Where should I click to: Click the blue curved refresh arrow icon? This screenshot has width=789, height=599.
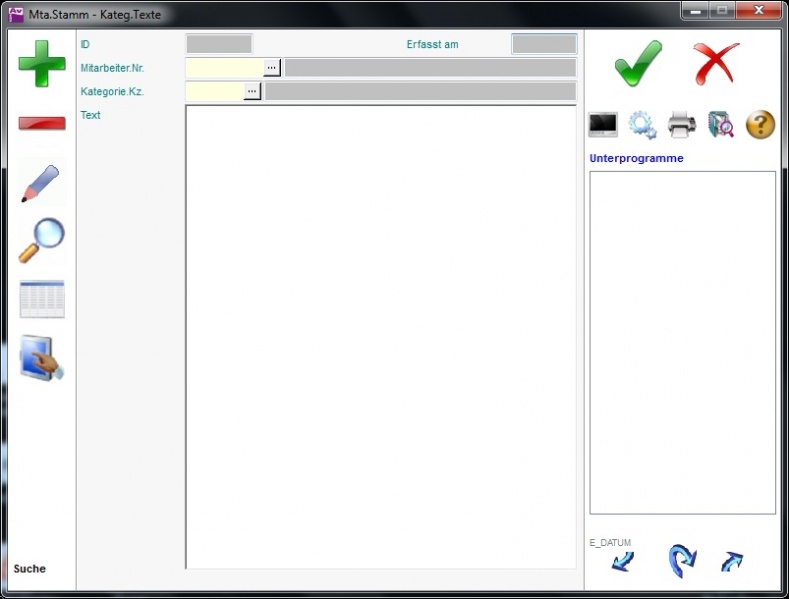tap(681, 561)
